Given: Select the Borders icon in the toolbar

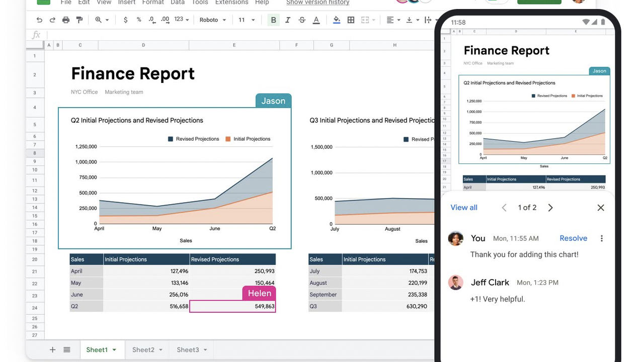Looking at the screenshot, I should point(351,20).
